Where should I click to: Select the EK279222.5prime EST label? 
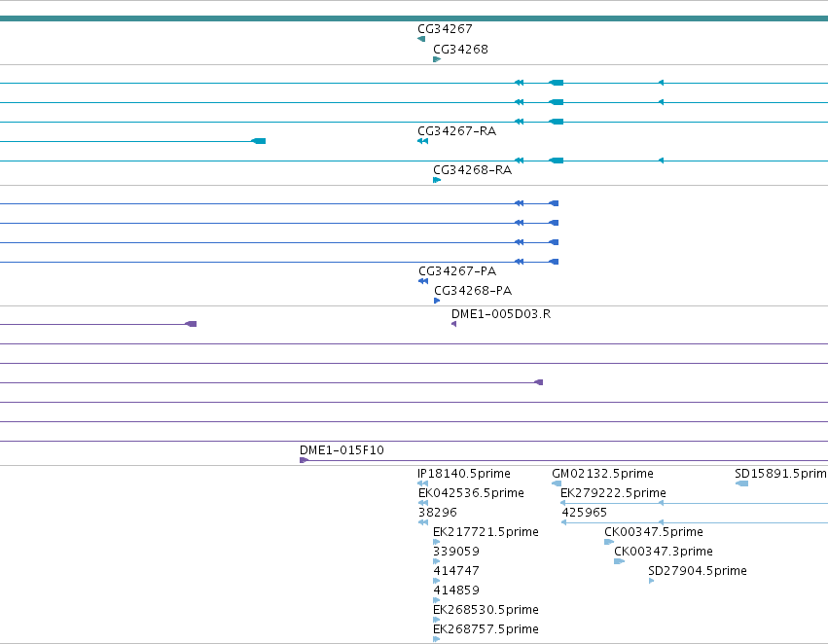tap(613, 493)
